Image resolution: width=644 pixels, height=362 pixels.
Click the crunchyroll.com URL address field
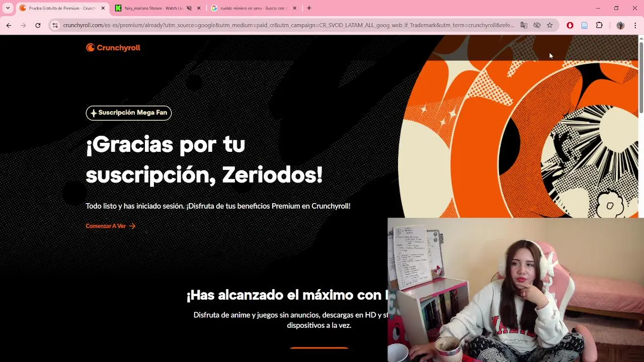point(288,25)
